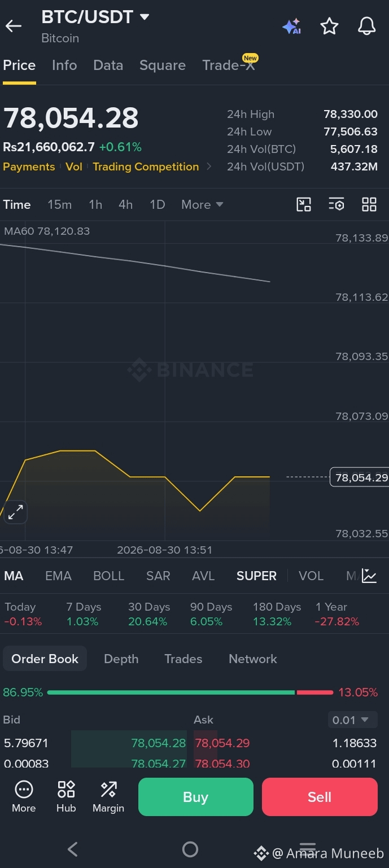389x868 pixels.
Task: Open the More menu icon
Action: (24, 796)
